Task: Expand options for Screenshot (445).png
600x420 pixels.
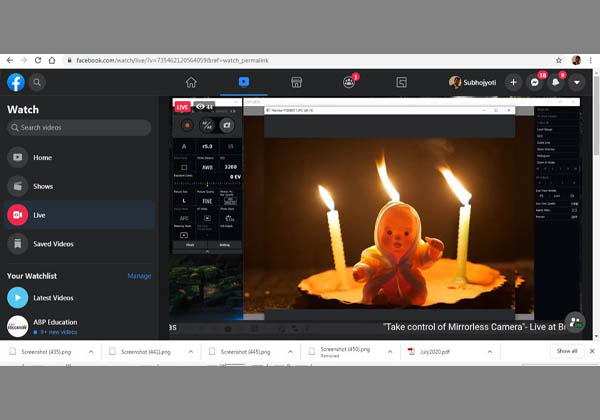Action: click(x=290, y=352)
